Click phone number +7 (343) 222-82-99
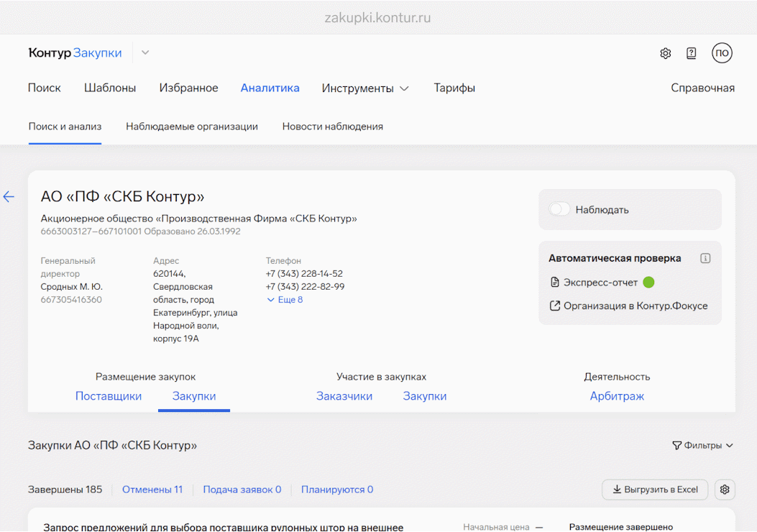757x532 pixels. pos(305,287)
